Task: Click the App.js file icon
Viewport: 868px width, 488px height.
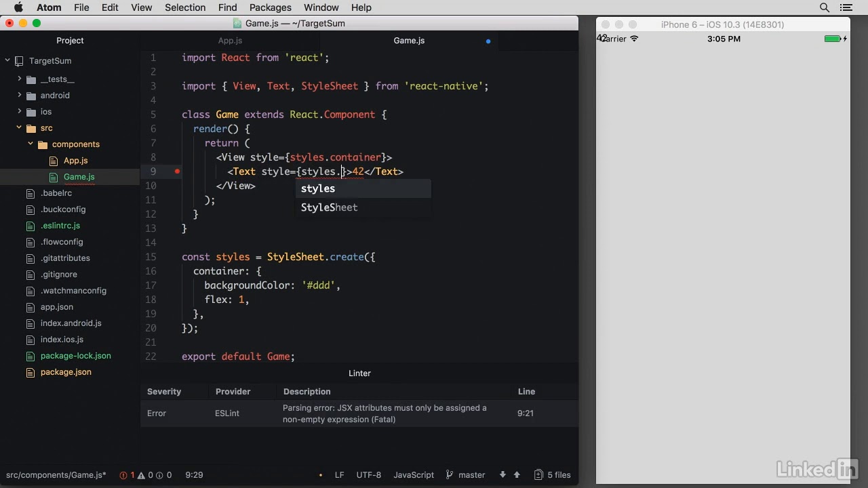Action: pos(54,161)
